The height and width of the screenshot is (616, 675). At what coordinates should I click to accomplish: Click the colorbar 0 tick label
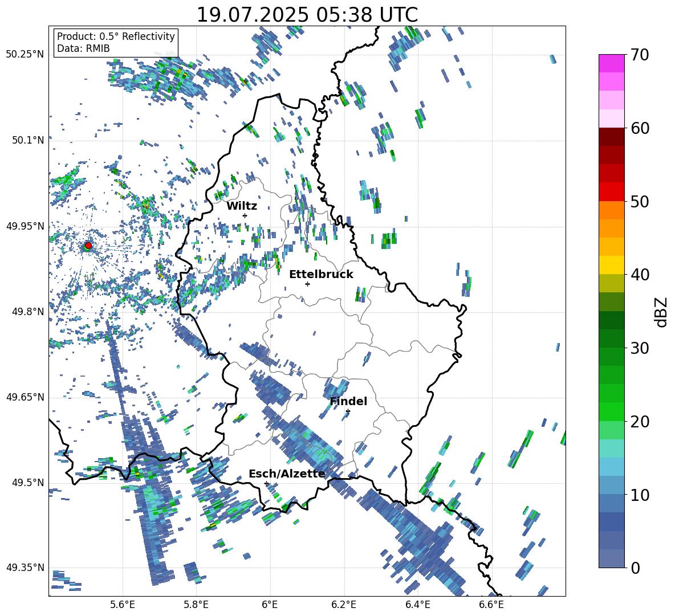click(x=636, y=568)
